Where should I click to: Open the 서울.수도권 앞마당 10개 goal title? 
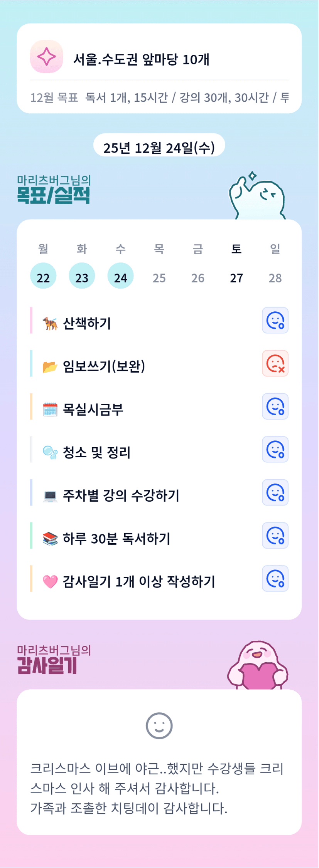pos(142,59)
